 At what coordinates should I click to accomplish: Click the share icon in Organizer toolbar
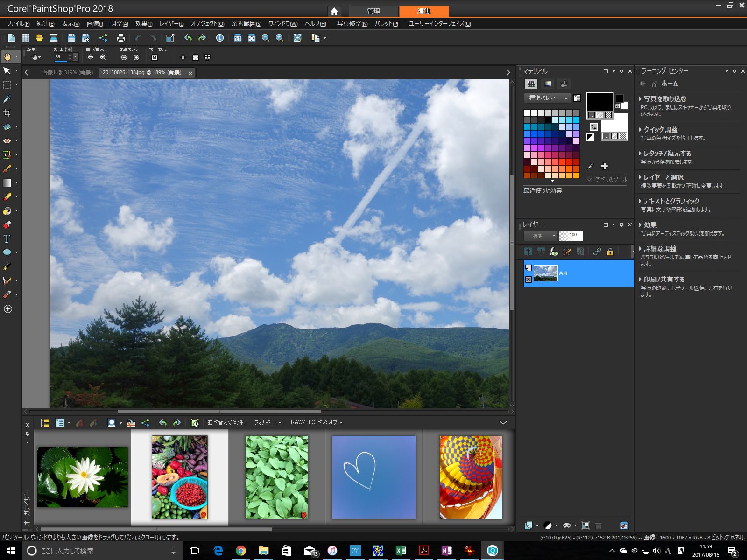pos(145,423)
